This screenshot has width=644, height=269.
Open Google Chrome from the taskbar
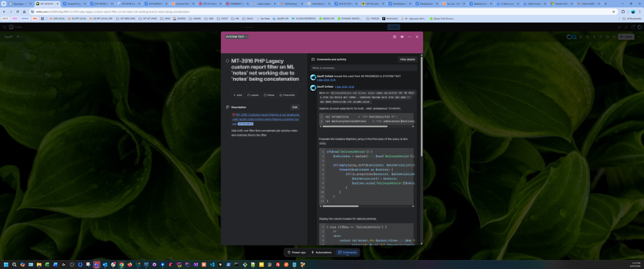[122, 264]
